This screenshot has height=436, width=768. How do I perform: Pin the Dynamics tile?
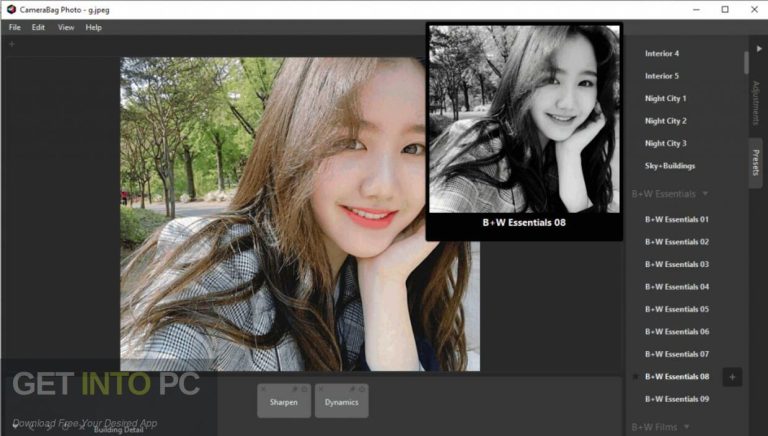click(x=353, y=388)
